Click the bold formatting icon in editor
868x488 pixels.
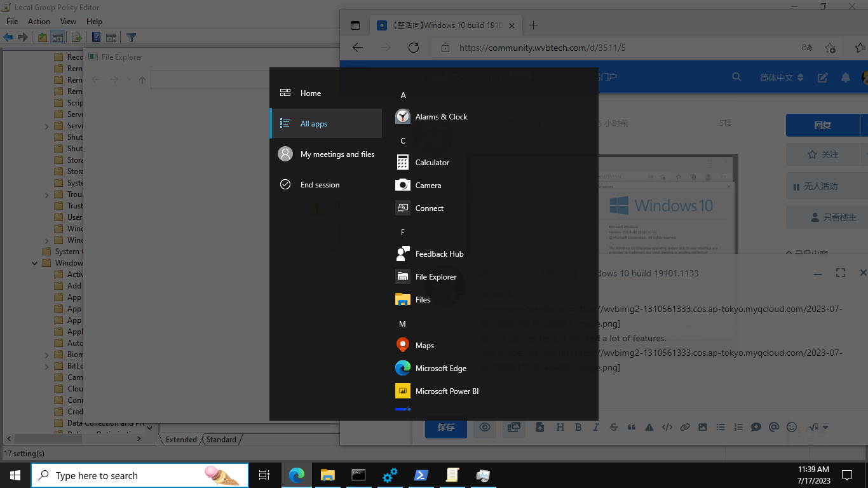point(578,427)
